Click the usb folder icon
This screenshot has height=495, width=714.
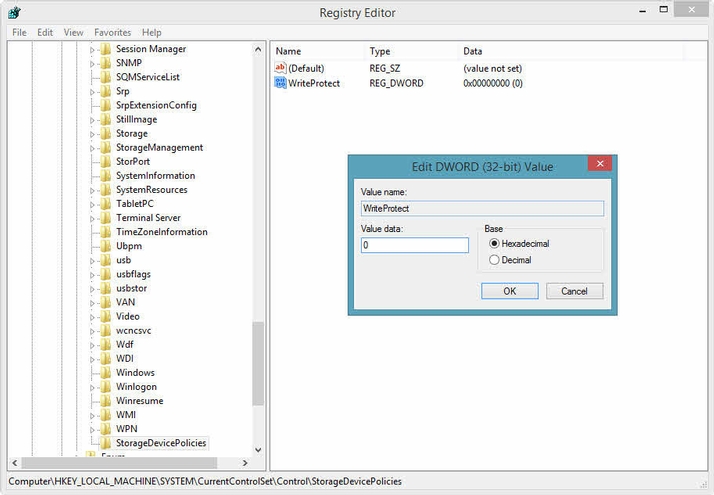tap(106, 260)
